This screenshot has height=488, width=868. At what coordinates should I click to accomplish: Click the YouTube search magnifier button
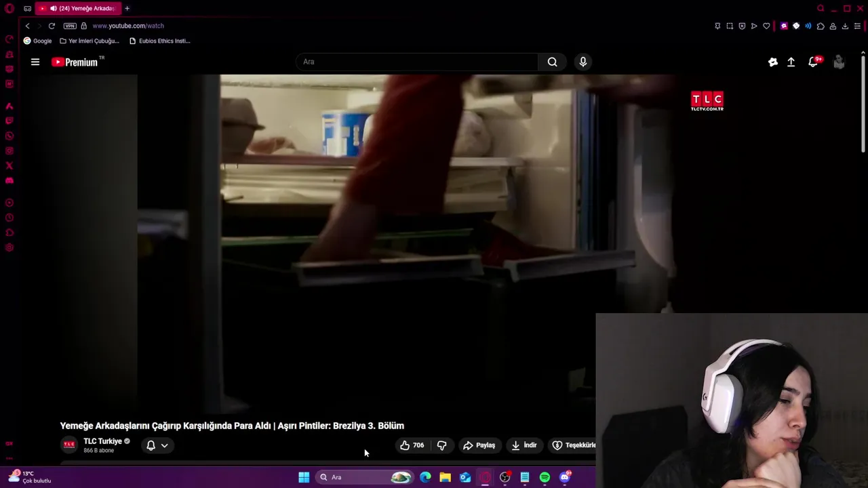point(553,62)
